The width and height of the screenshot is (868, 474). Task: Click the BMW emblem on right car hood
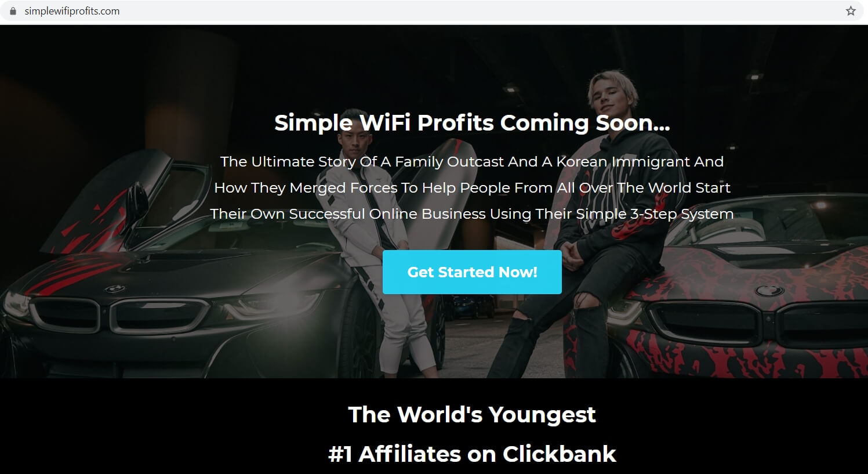click(x=769, y=290)
